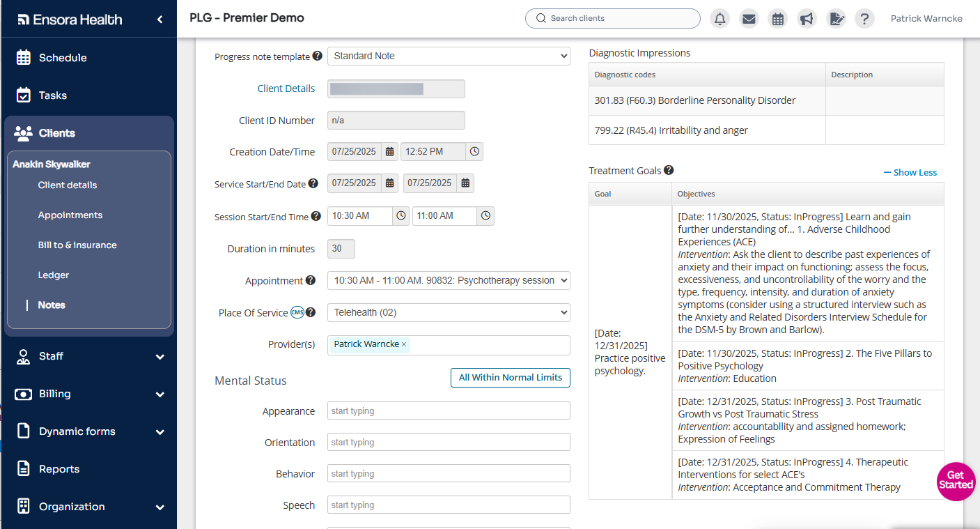Click the megaphone announcements icon
The image size is (980, 529).
pos(807,19)
